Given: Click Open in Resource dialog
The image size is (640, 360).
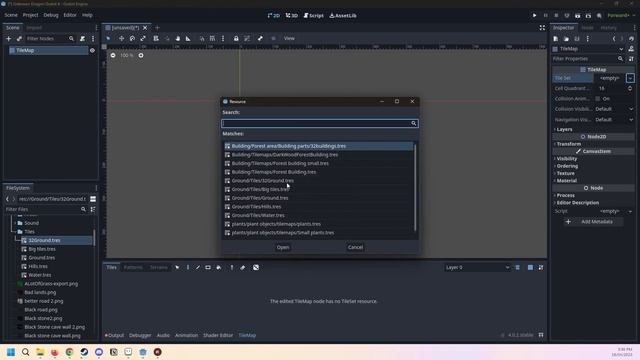Looking at the screenshot, I should (283, 247).
